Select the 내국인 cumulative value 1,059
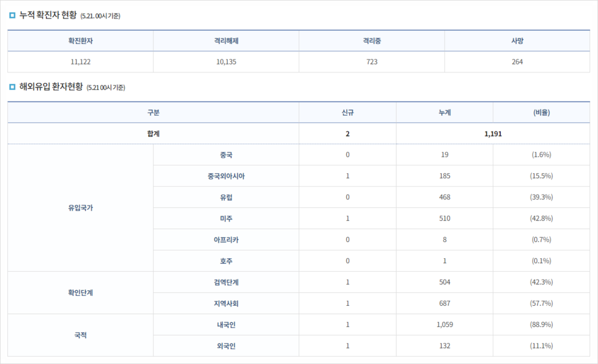The image size is (598, 364). (444, 325)
